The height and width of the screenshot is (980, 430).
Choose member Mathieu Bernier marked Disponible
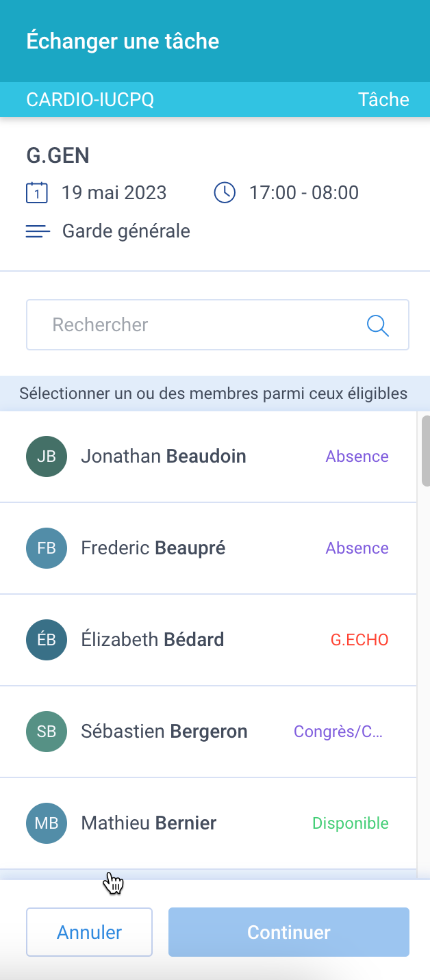click(208, 823)
